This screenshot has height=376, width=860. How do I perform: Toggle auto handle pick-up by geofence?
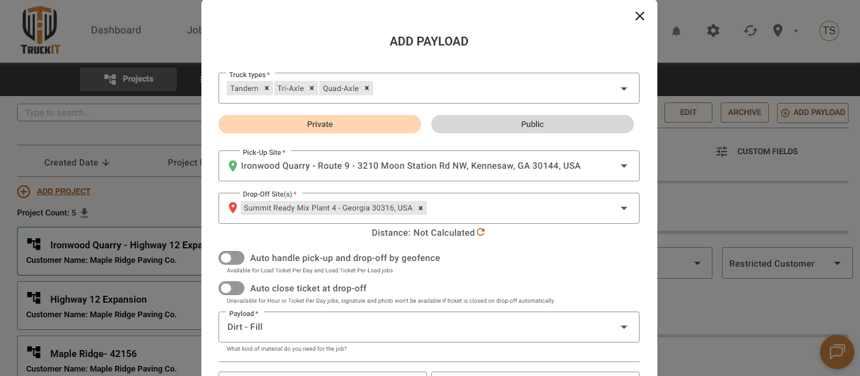231,258
